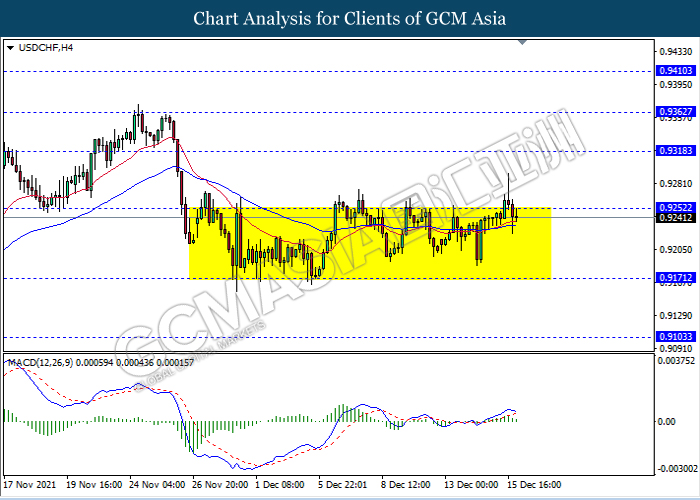Click the 15 Dec 16:00 time label
The height and width of the screenshot is (500, 700).
click(533, 485)
